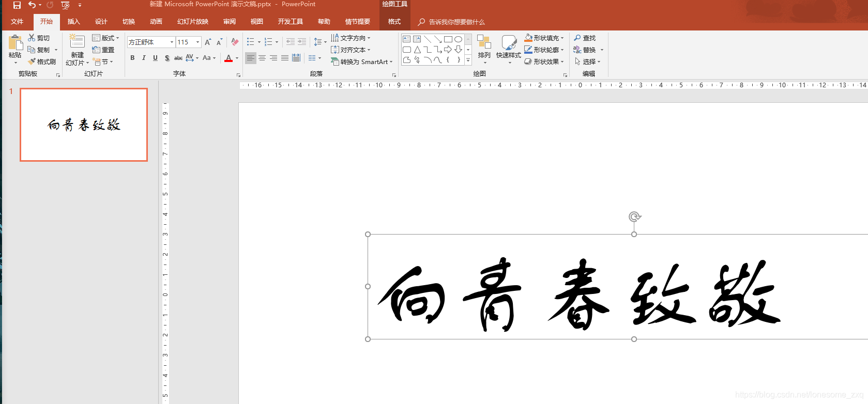Click the red font color swatch A
868x404 pixels.
click(x=229, y=58)
